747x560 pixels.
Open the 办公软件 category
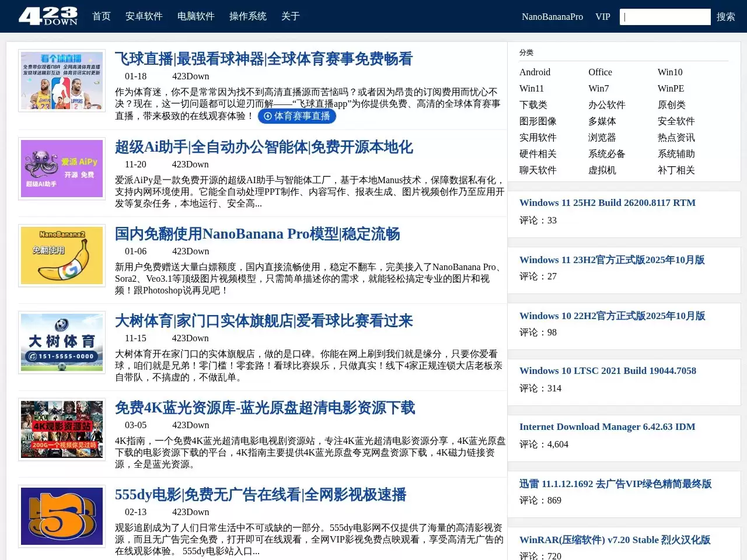[607, 105]
